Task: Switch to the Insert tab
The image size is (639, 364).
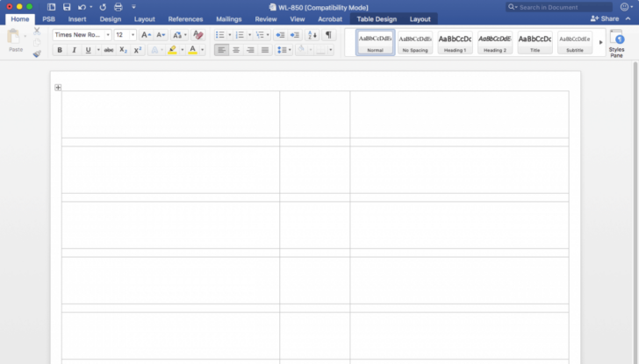Action: pyautogui.click(x=77, y=19)
